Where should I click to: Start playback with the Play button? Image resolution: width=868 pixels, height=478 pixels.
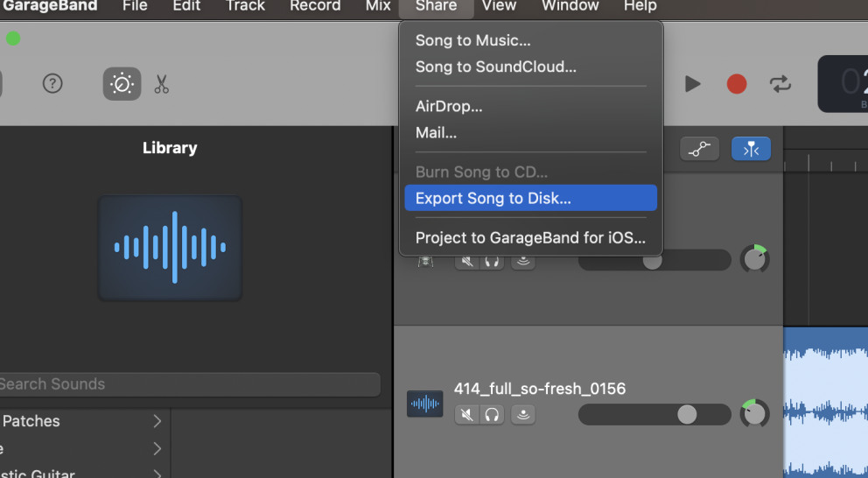tap(692, 84)
